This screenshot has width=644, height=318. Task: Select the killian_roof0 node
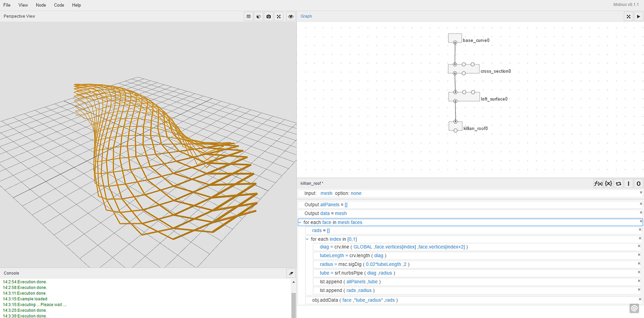point(455,126)
